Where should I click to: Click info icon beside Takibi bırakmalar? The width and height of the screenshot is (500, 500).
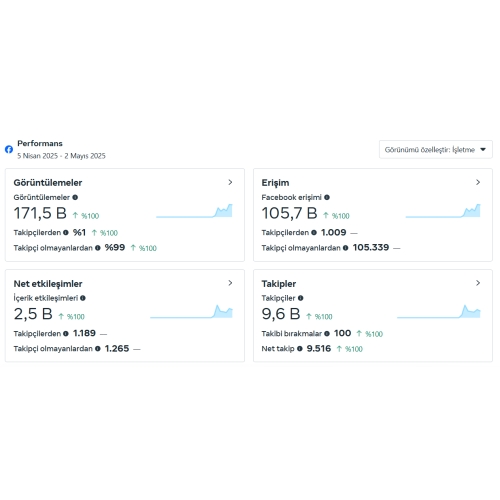(x=327, y=333)
